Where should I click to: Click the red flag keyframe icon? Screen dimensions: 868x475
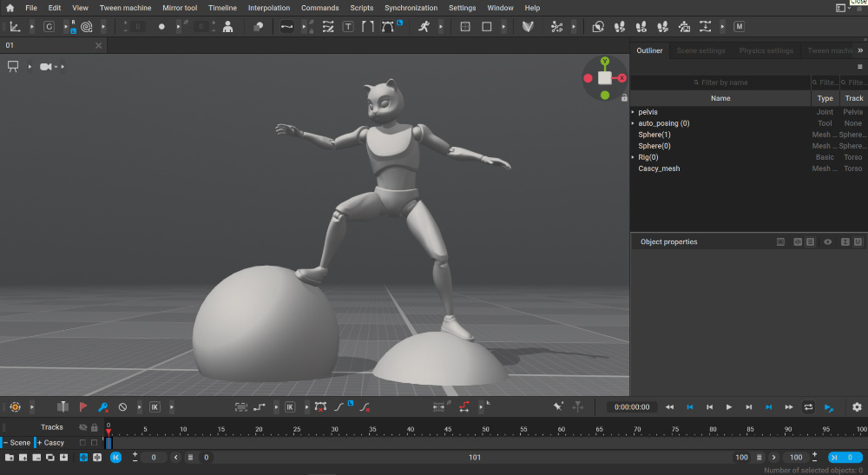pos(83,407)
